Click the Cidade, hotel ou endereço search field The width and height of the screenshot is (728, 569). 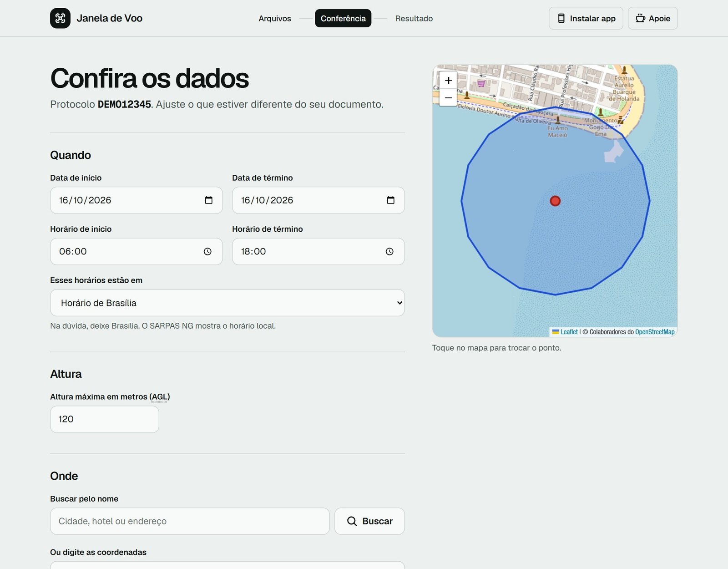[x=190, y=521]
